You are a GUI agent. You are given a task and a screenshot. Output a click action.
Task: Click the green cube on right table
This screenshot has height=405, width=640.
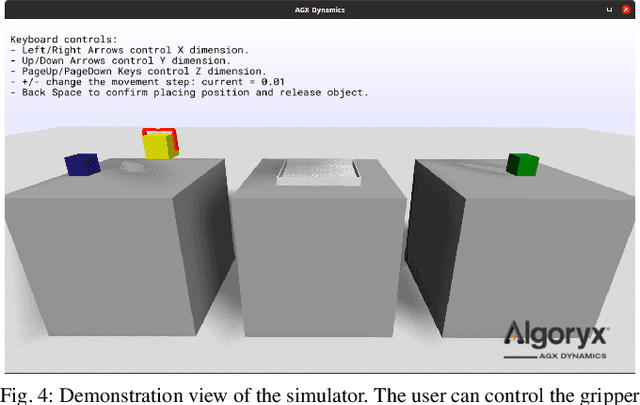[521, 164]
